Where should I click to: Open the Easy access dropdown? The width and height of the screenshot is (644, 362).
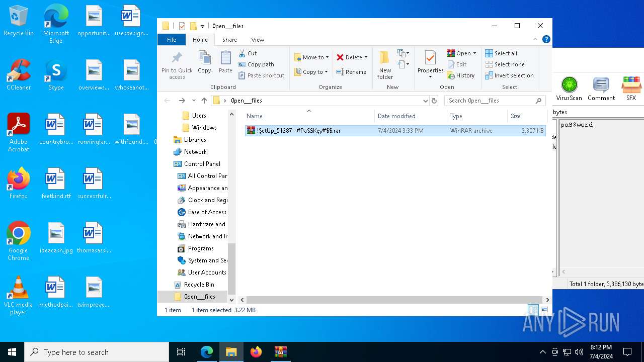click(404, 64)
